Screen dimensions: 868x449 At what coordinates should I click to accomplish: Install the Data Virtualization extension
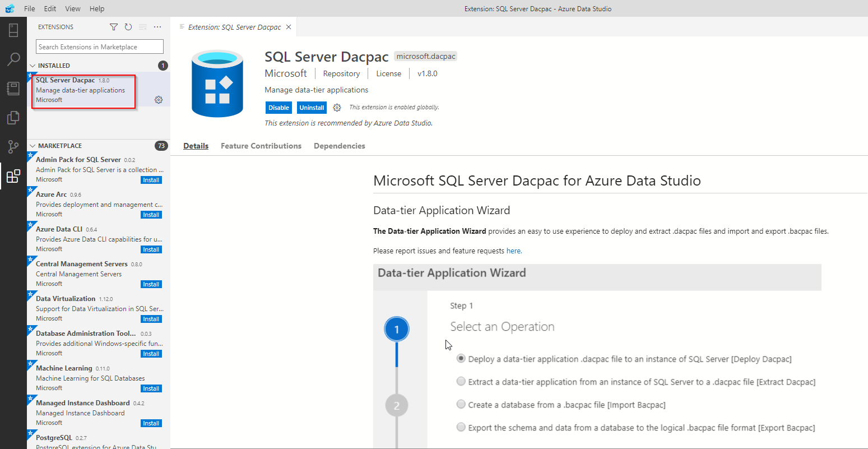151,319
